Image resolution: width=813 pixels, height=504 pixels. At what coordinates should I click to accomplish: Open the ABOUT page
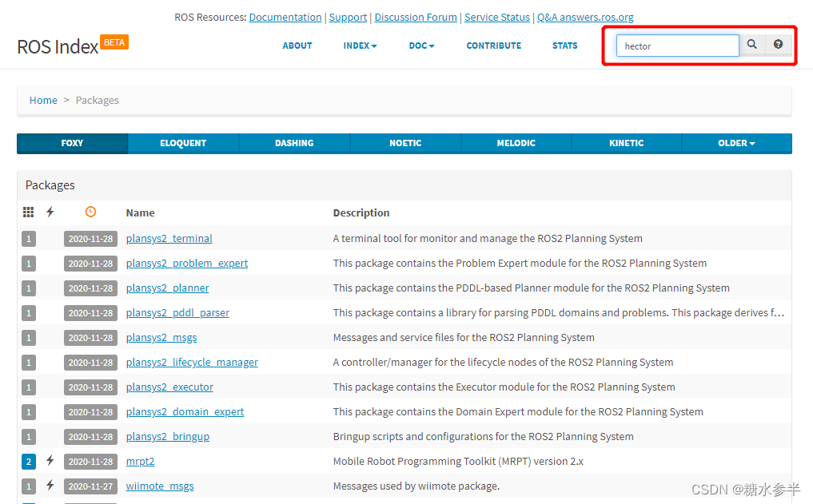point(297,46)
